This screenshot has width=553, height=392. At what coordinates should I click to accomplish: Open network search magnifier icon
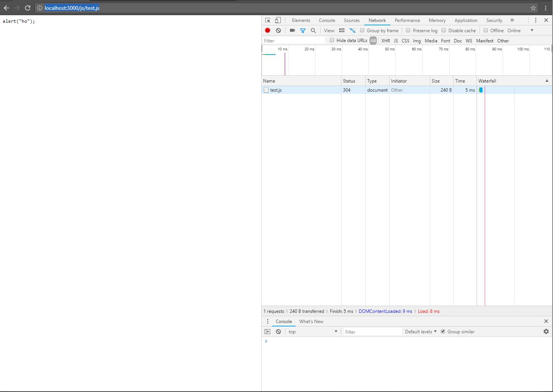313,30
